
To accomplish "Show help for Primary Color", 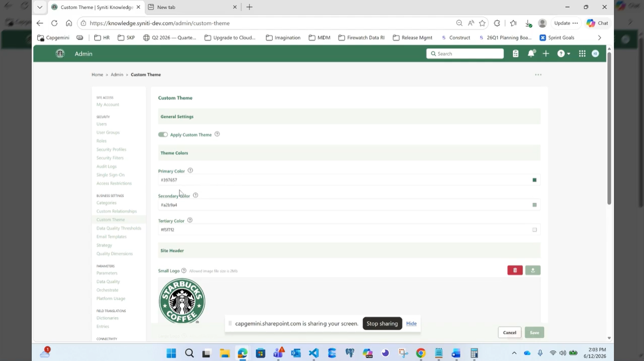I will (x=190, y=171).
